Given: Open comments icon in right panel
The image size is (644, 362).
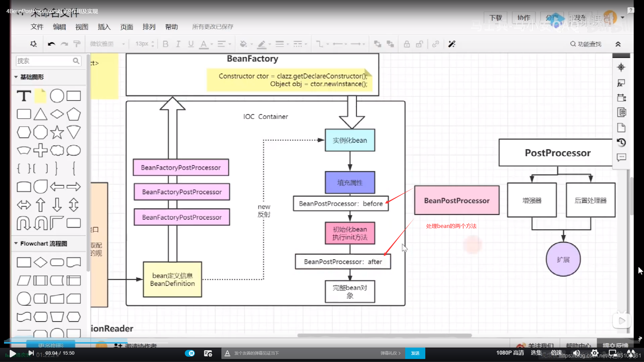Looking at the screenshot, I should pos(621,157).
